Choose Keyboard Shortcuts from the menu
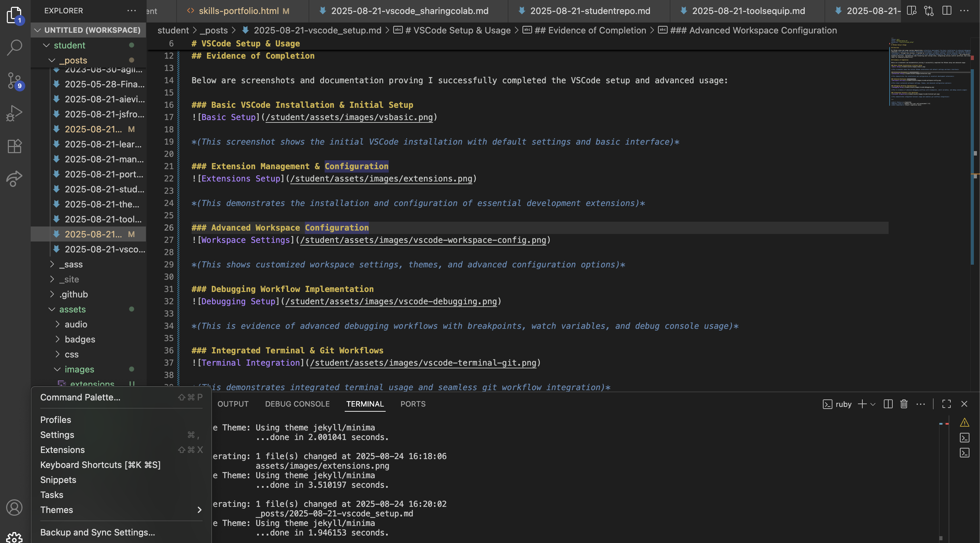Viewport: 980px width, 543px height. [x=121, y=465]
